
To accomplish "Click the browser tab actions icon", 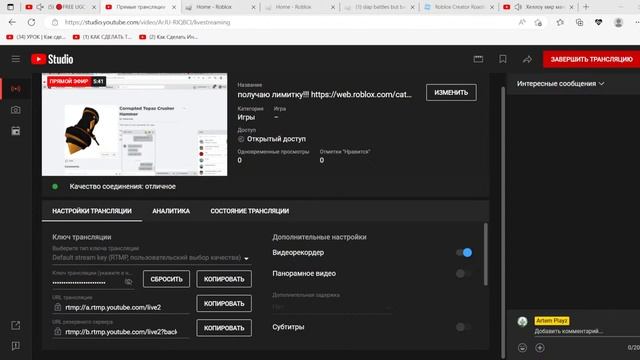I will pyautogui.click(x=10, y=7).
